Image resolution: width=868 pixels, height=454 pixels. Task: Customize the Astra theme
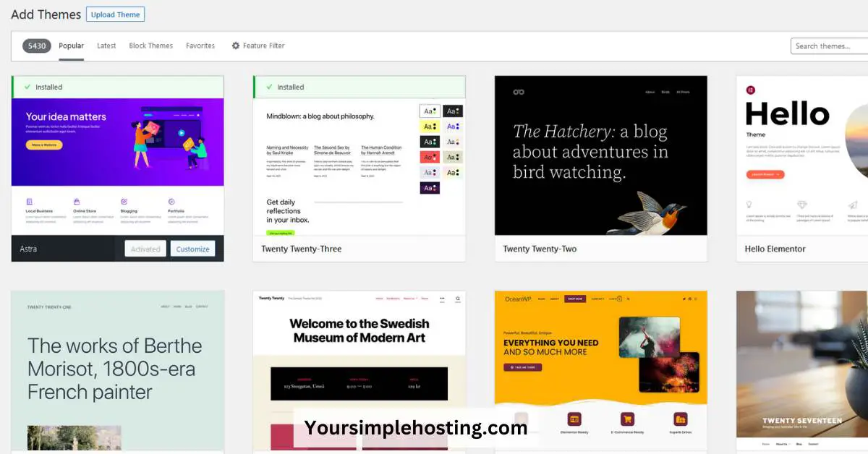pyautogui.click(x=192, y=248)
